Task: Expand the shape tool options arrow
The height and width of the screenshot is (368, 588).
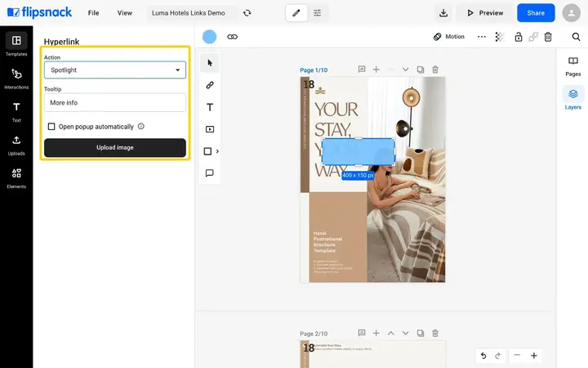Action: pyautogui.click(x=217, y=151)
